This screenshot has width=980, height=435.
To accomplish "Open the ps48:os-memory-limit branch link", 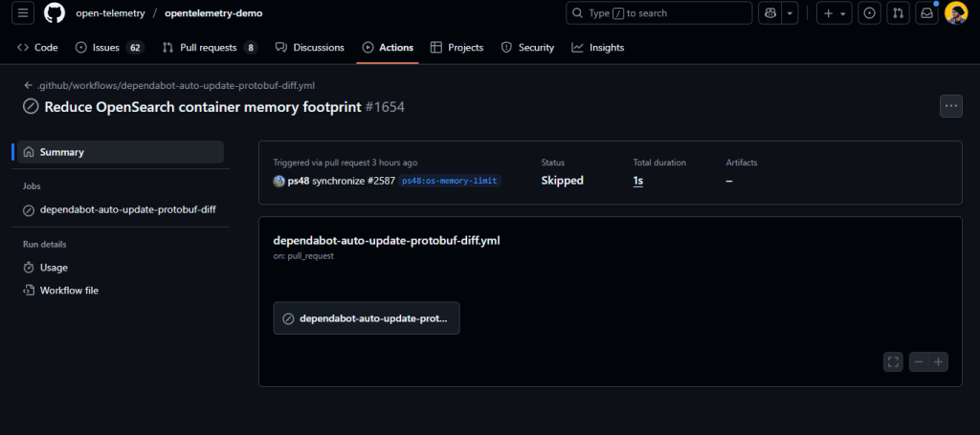I will tap(450, 181).
